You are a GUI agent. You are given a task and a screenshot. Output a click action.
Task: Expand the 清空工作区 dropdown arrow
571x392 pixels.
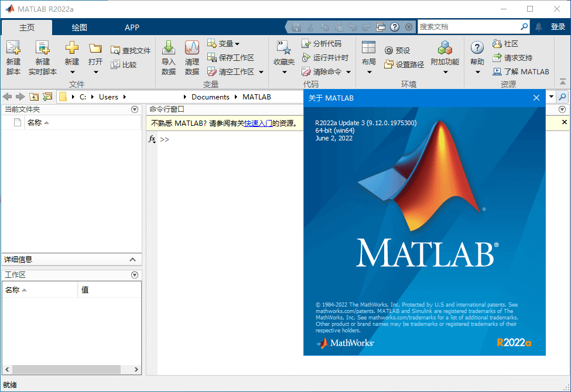[x=261, y=72]
